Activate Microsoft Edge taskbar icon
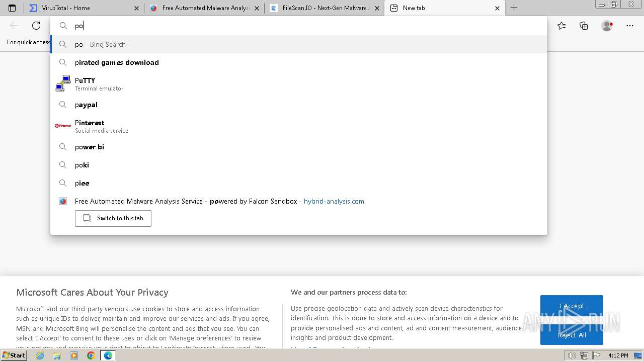 click(108, 355)
